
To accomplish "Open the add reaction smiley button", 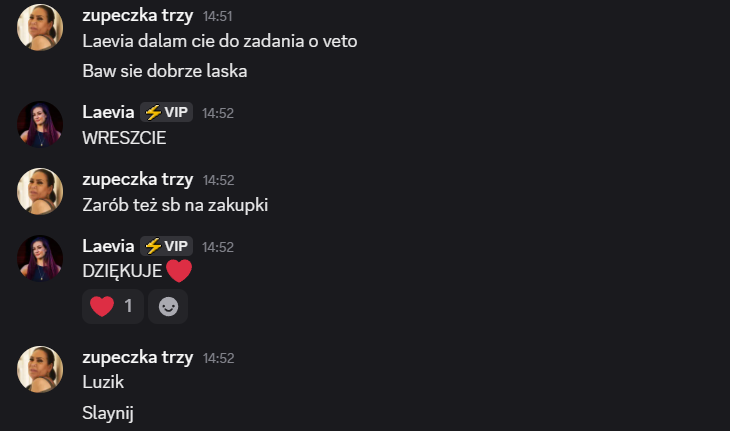I will [x=168, y=306].
